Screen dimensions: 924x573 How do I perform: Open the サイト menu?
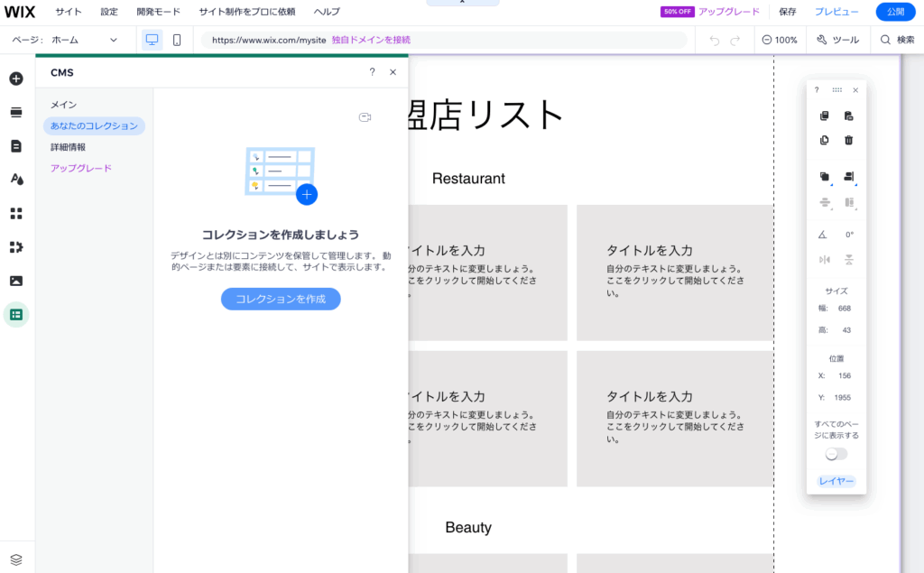[68, 11]
